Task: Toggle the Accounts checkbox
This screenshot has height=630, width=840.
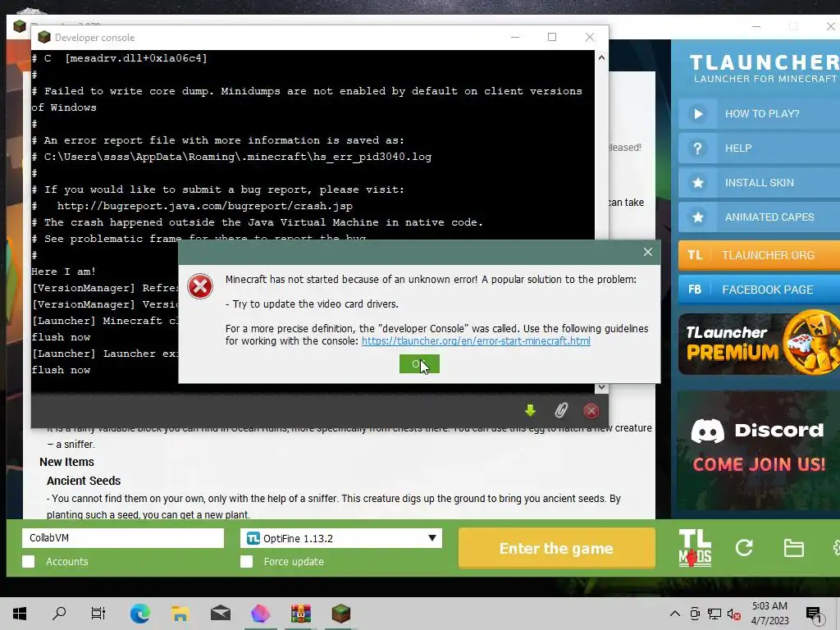Action: pos(29,561)
